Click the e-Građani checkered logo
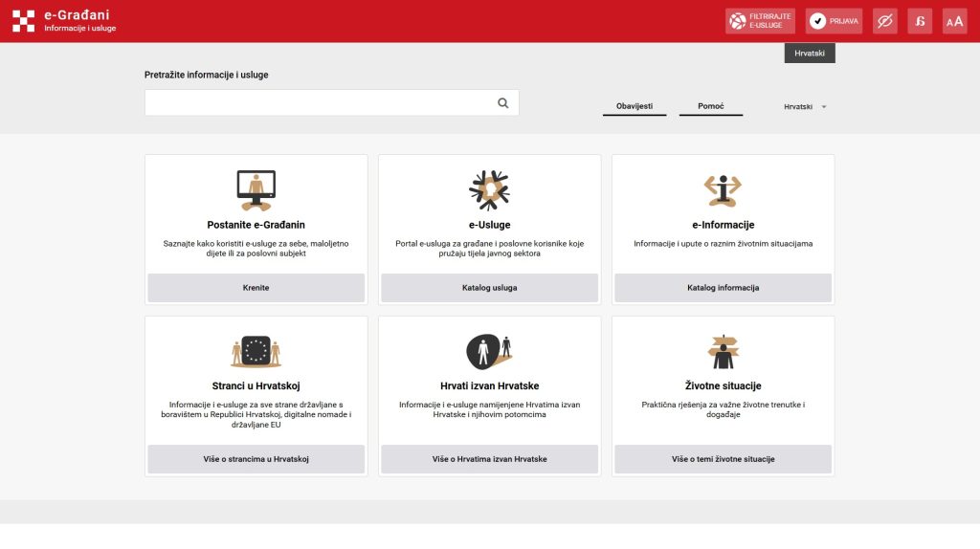This screenshot has height=549, width=980. (x=23, y=21)
